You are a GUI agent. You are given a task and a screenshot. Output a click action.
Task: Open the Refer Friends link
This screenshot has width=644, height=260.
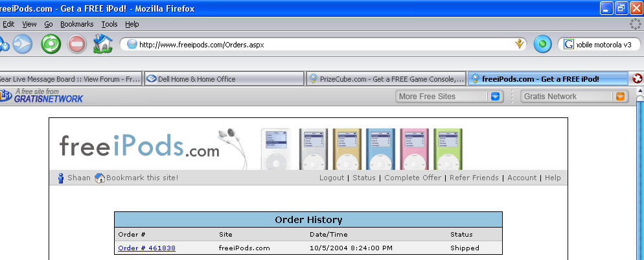pyautogui.click(x=474, y=178)
